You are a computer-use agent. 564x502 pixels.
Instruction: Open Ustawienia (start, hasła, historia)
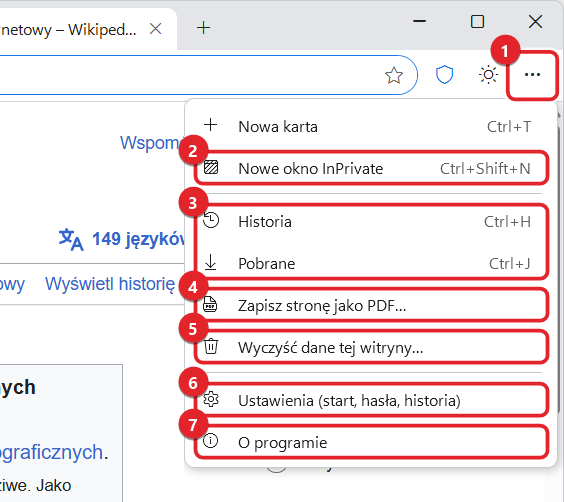coord(371,400)
